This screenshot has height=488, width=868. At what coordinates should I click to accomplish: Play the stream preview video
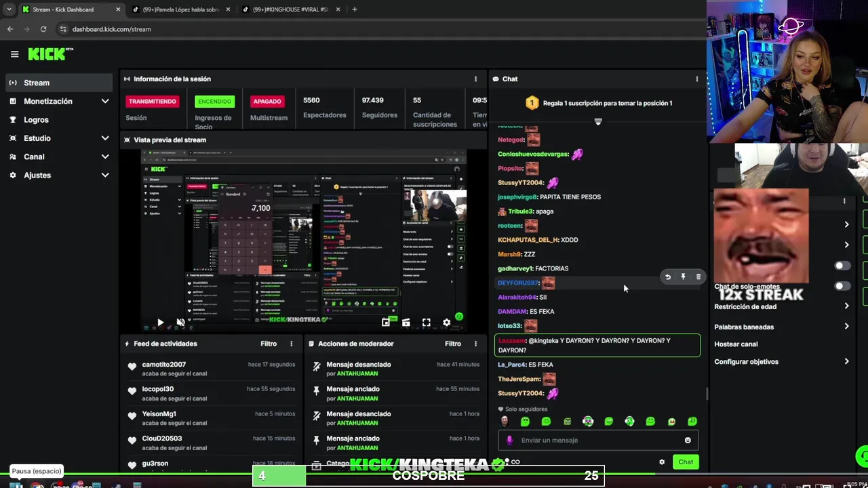click(x=160, y=323)
